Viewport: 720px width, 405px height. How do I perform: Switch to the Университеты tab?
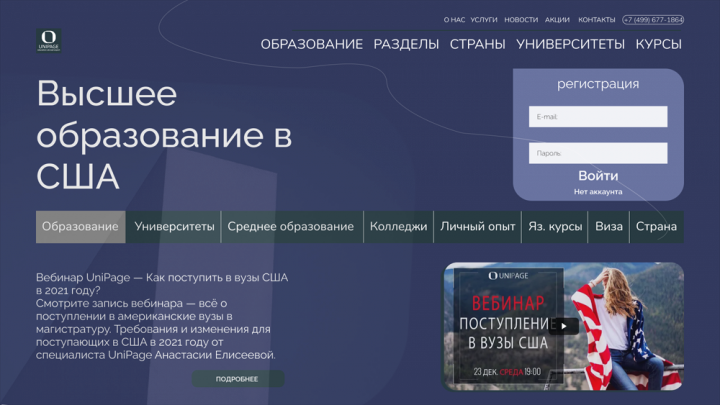174,227
